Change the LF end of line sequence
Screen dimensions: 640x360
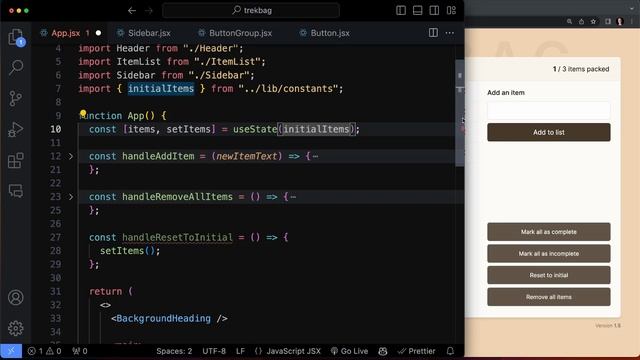240,351
